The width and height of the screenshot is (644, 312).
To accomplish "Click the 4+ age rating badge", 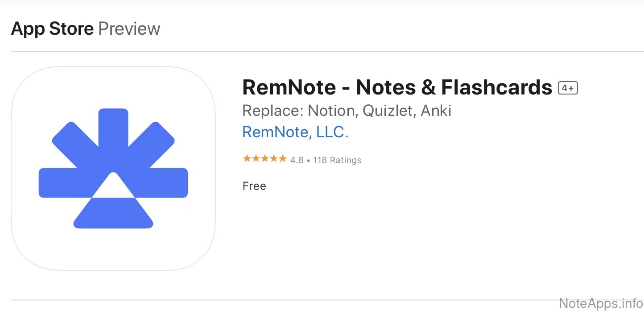I will coord(568,88).
